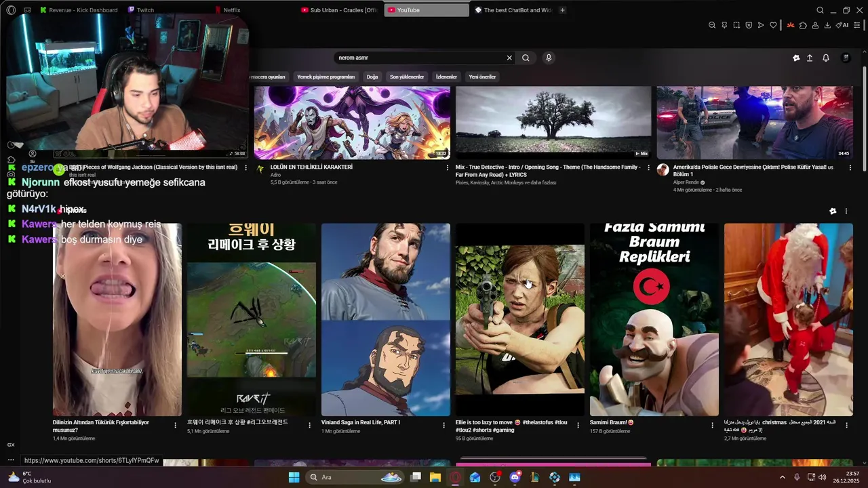868x488 pixels.
Task: Click the send flow arrow icon
Action: pos(761,25)
